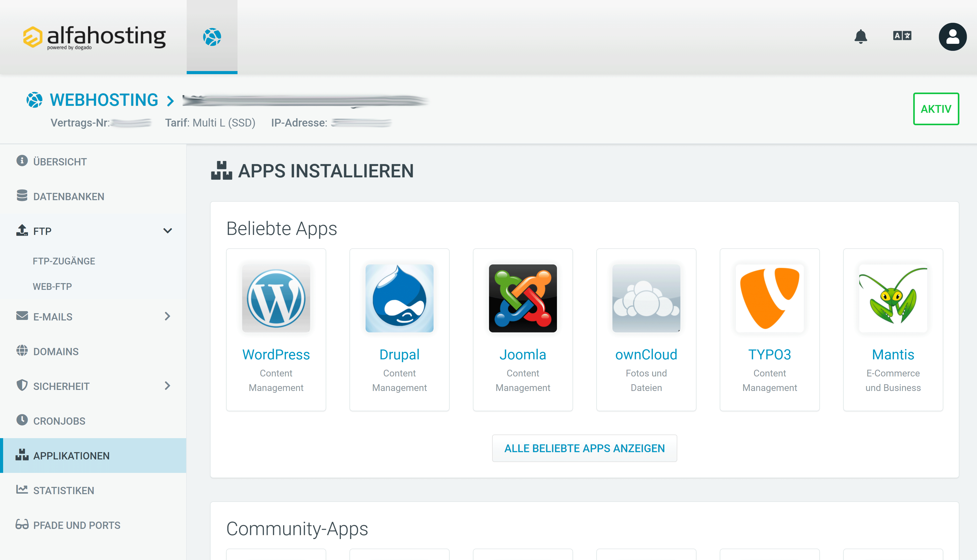
Task: Open DOMAINS in the sidebar
Action: pyautogui.click(x=93, y=351)
